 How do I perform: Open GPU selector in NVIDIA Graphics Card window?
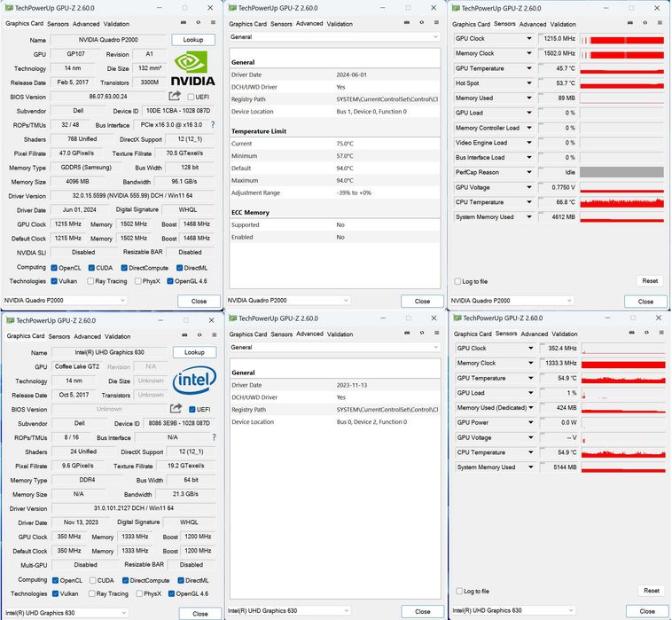click(x=65, y=301)
